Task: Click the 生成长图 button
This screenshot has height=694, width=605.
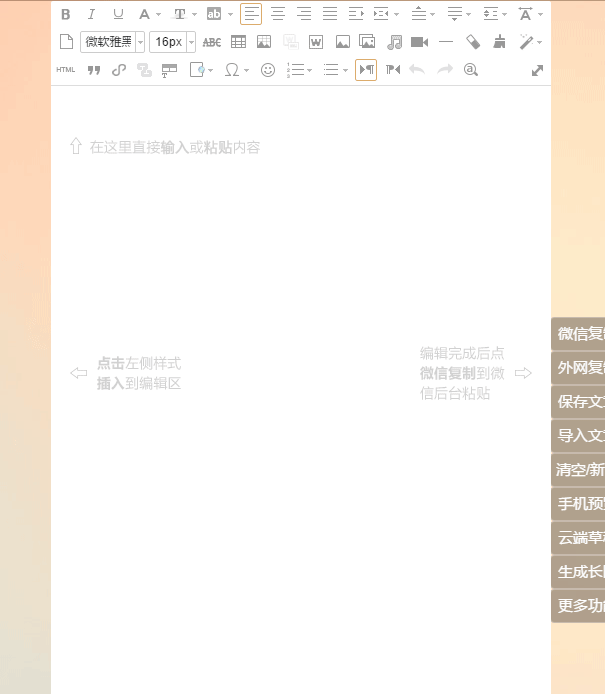Action: tap(578, 572)
